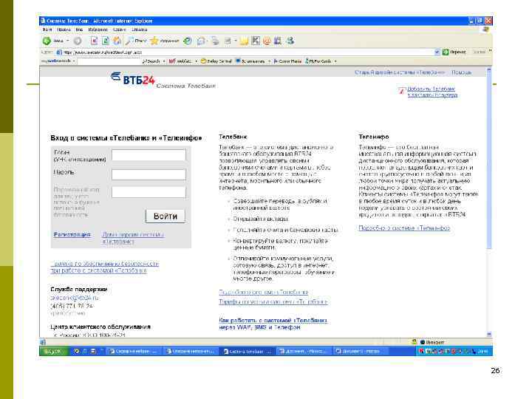Image resolution: width=532 pixels, height=399 pixels.
Task: Open the WAP, SMS и Телефон guide link
Action: click(273, 324)
